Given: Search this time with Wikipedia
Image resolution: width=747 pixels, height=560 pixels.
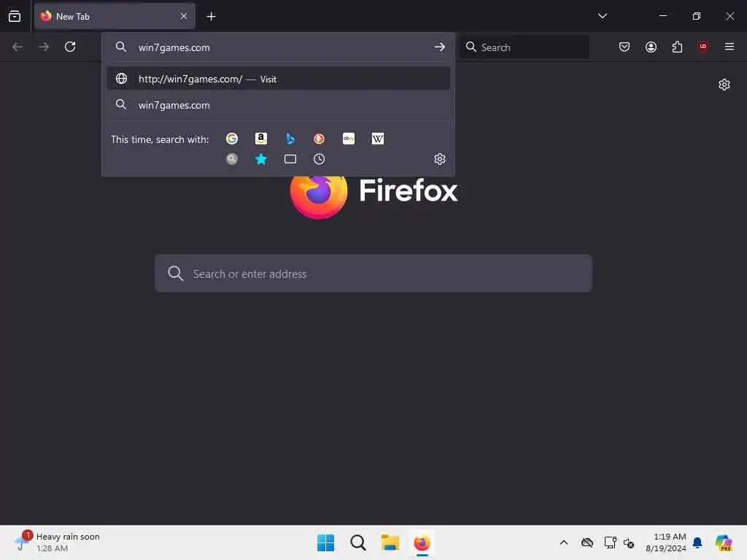Looking at the screenshot, I should 377,139.
